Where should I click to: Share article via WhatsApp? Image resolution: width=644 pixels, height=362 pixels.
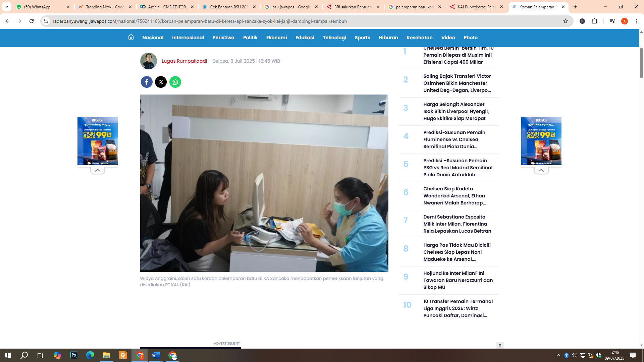[175, 82]
